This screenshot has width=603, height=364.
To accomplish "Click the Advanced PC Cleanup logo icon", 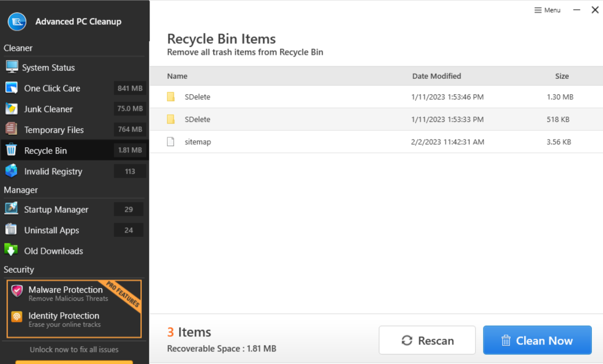I will pyautogui.click(x=17, y=22).
